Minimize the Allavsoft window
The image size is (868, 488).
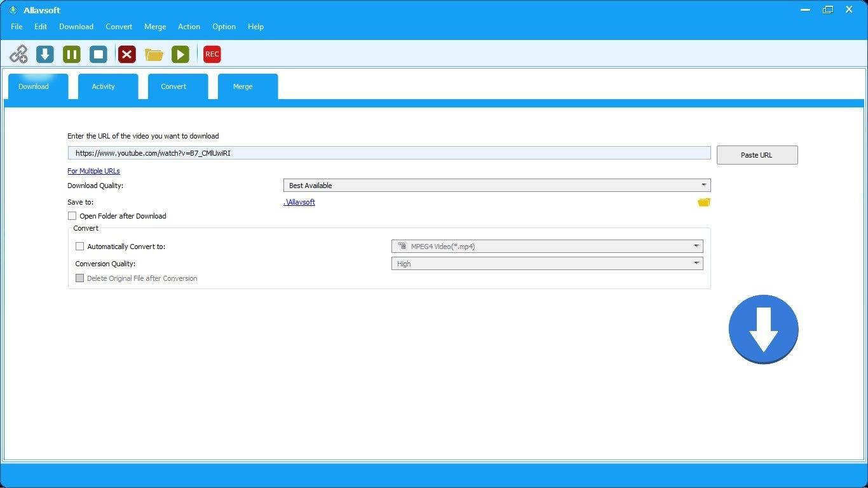(805, 10)
